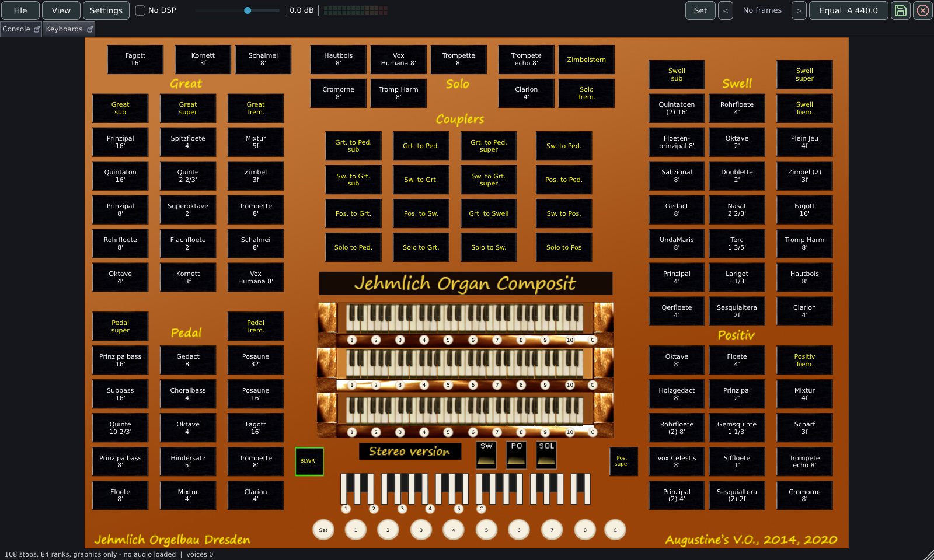
Task: Engage the Solo to Grt. coupler
Action: [x=421, y=247]
